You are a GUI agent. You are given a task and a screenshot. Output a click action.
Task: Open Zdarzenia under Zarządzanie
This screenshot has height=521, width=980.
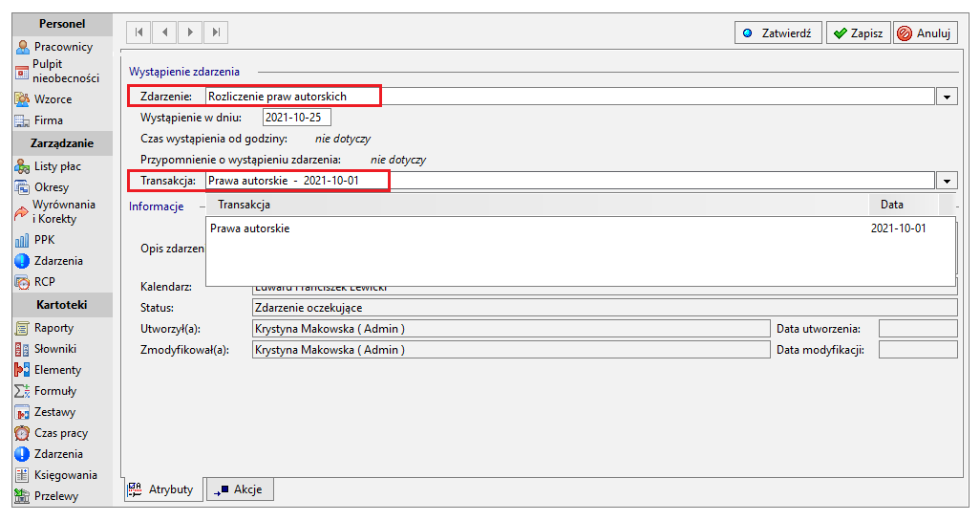(49, 261)
